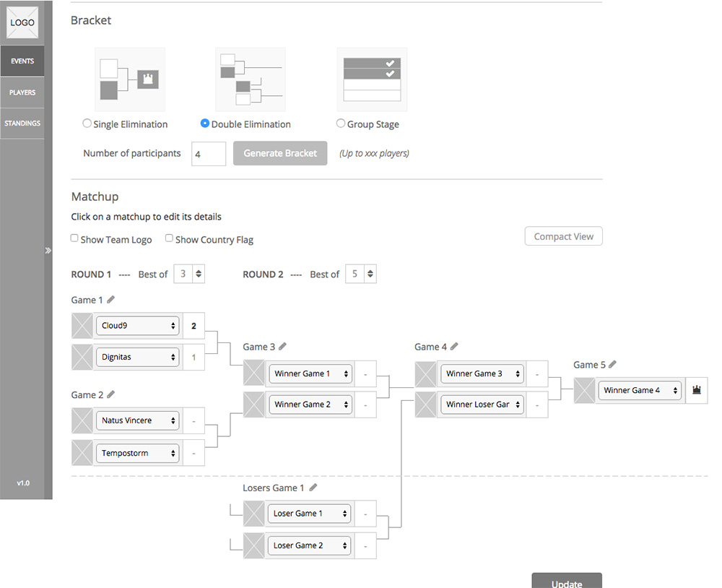The width and height of the screenshot is (722, 588).
Task: Open the STANDINGS section
Action: [x=22, y=123]
